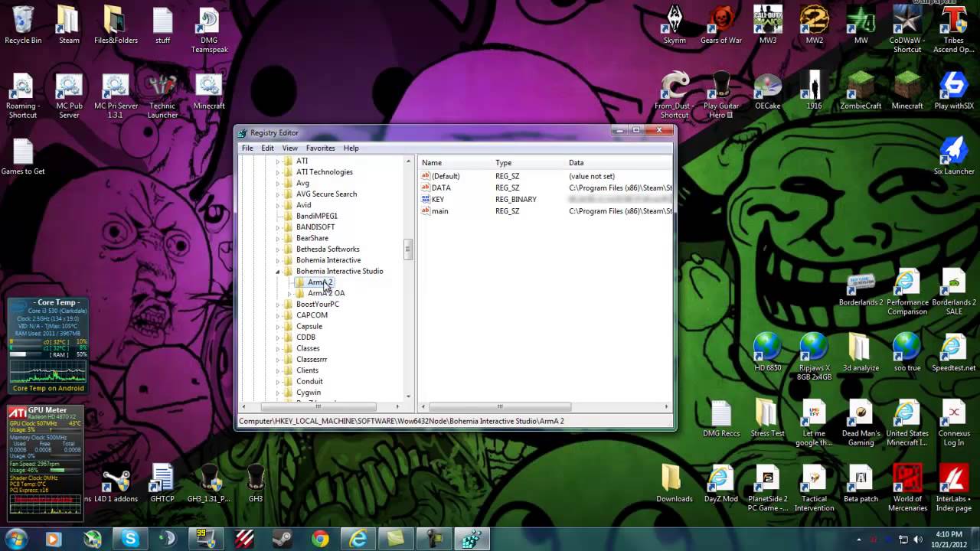Viewport: 980px width, 551px height.
Task: Select the (Default) registry value
Action: point(446,176)
